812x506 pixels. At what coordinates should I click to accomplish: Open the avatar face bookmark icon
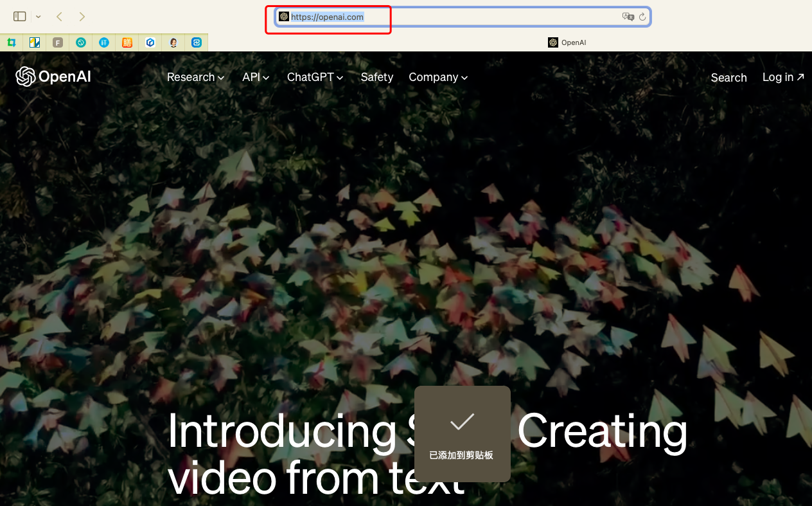[173, 42]
